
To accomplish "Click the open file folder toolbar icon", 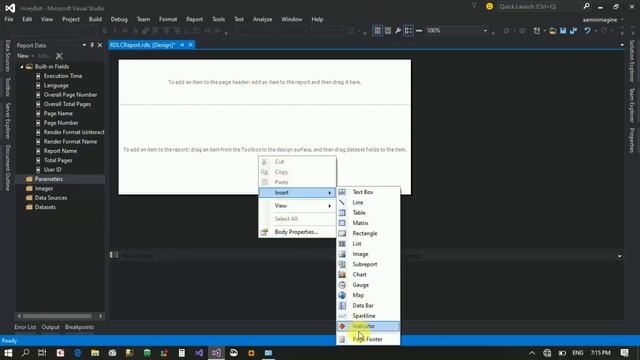I will coord(553,31).
